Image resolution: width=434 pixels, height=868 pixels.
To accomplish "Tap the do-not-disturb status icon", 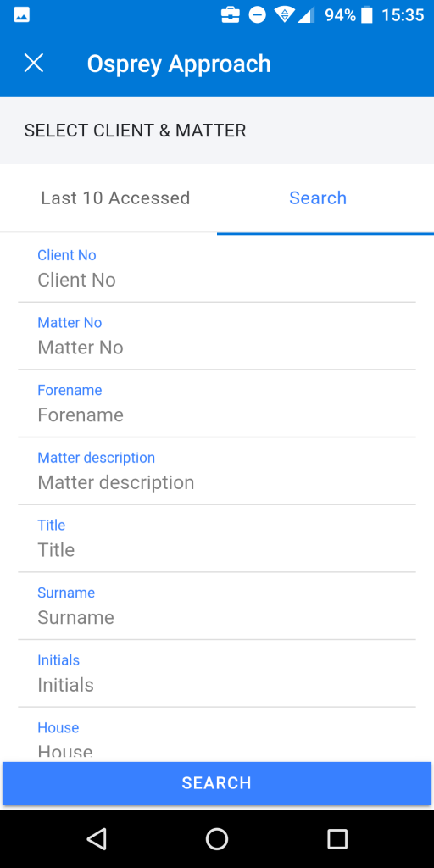I will click(x=258, y=15).
